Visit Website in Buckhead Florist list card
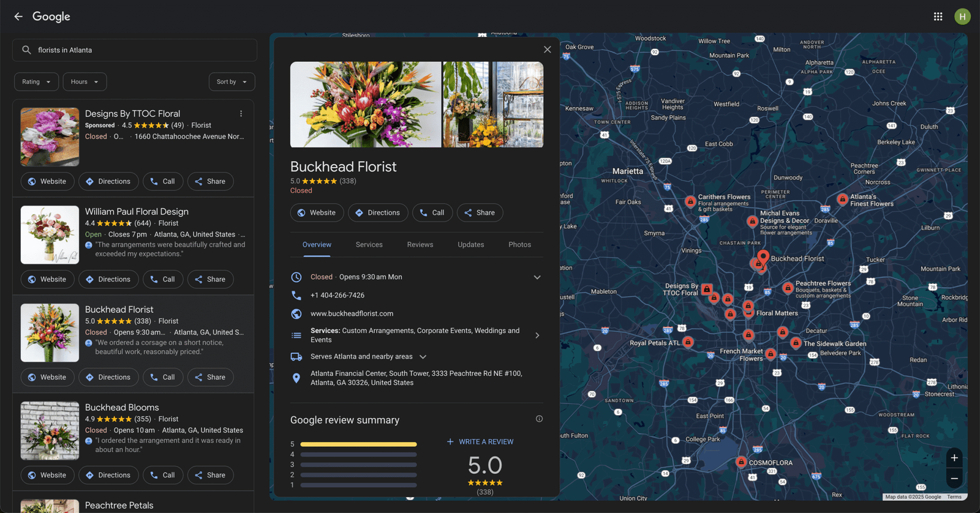Viewport: 980px width, 513px height. pos(47,377)
